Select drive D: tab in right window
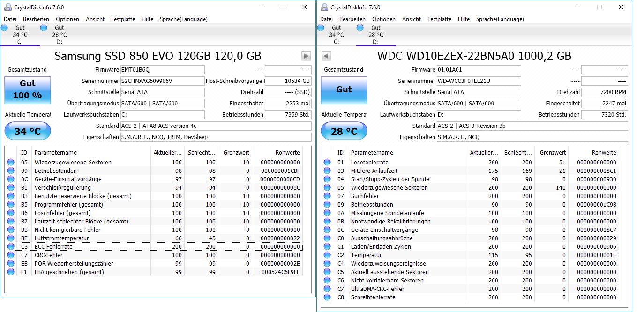644x312 pixels. pos(375,35)
